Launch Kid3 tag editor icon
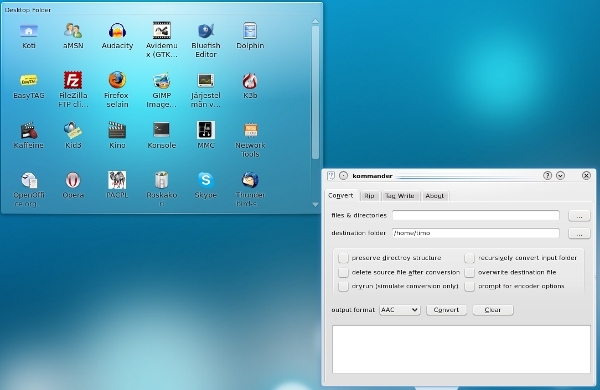 coord(73,131)
